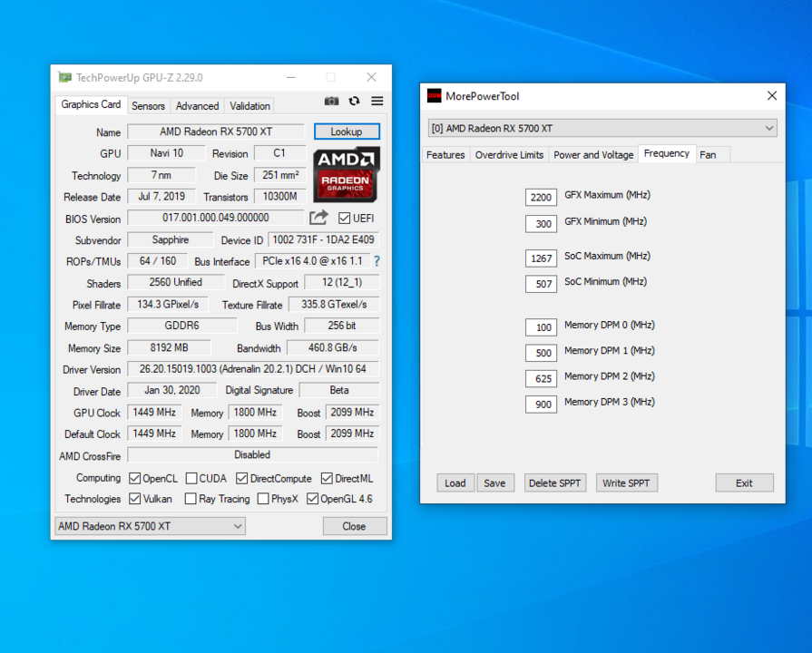Click the Memory DPM 2 field
Viewport: 812px width, 653px height.
click(541, 378)
